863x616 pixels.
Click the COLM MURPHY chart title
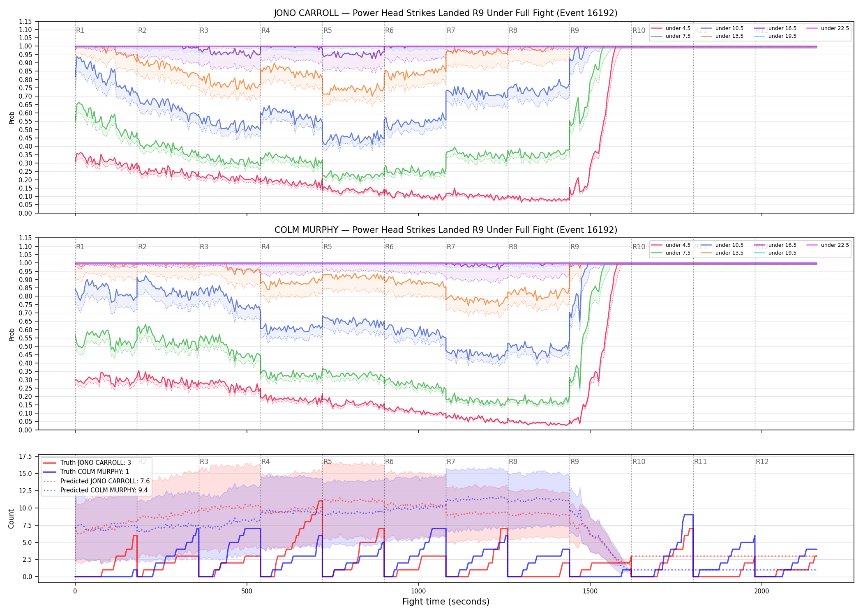click(x=445, y=230)
